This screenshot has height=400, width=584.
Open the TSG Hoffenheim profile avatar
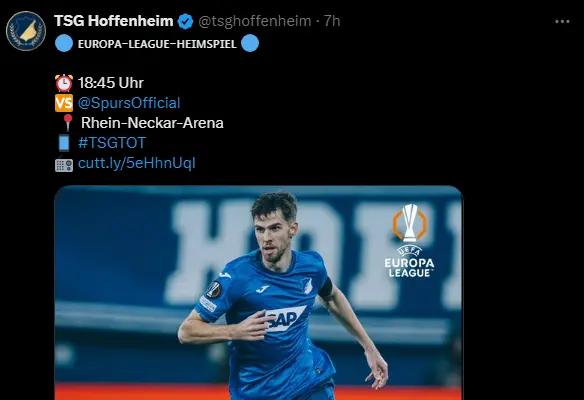point(26,31)
